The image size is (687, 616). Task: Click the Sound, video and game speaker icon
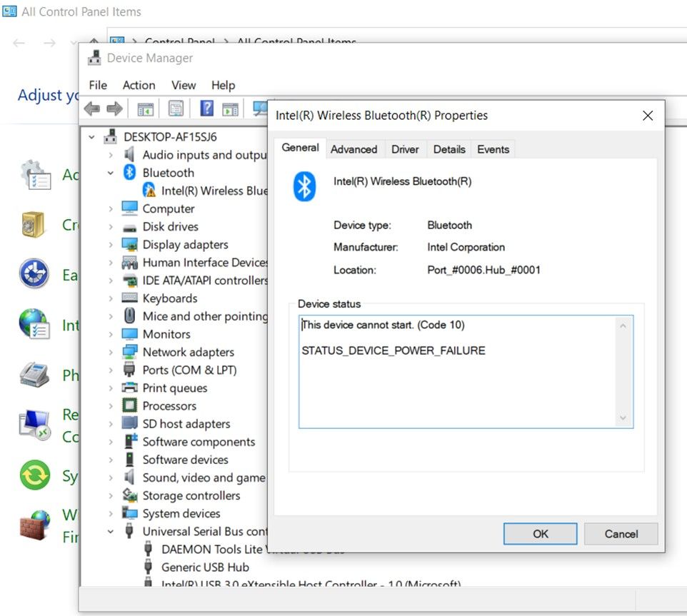129,477
